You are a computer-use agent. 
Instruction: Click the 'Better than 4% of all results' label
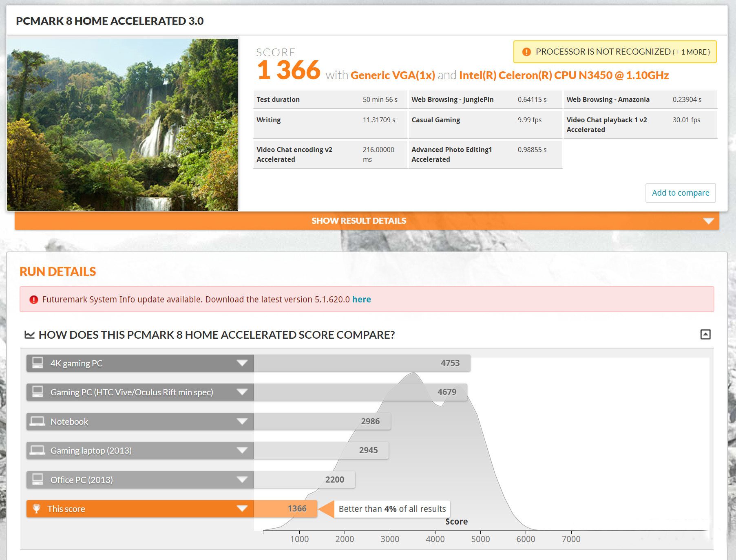pos(392,509)
